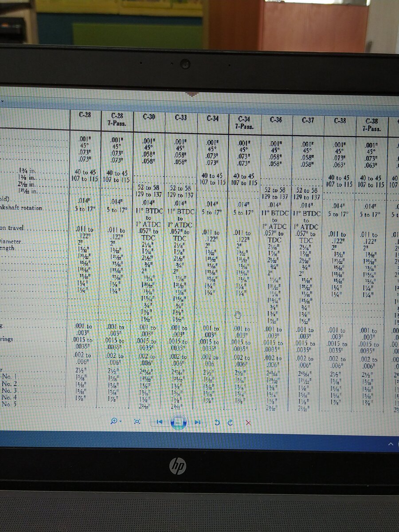The height and width of the screenshot is (532, 399).
Task: Advance to the next image
Action: [198, 422]
